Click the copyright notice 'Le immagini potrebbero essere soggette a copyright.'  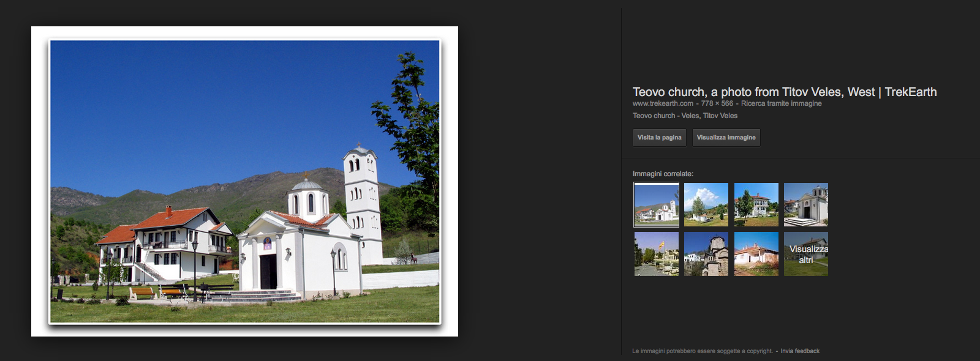[x=703, y=351]
